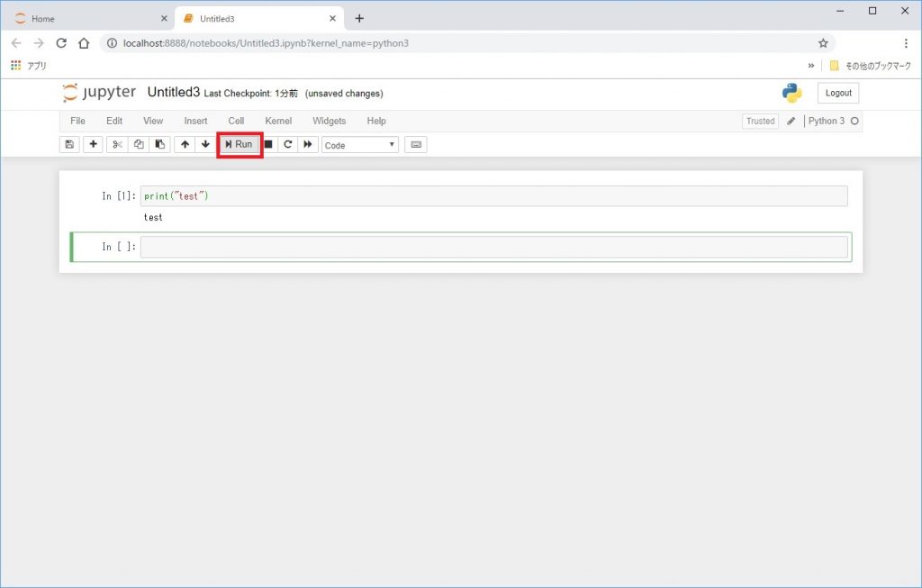Restart the kernel with the circular arrow icon

[x=287, y=145]
